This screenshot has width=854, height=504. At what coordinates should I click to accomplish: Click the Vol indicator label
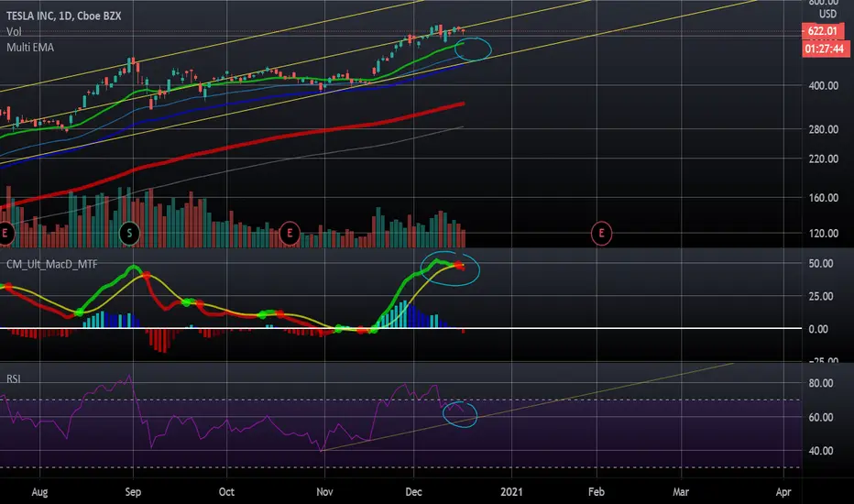tap(14, 31)
